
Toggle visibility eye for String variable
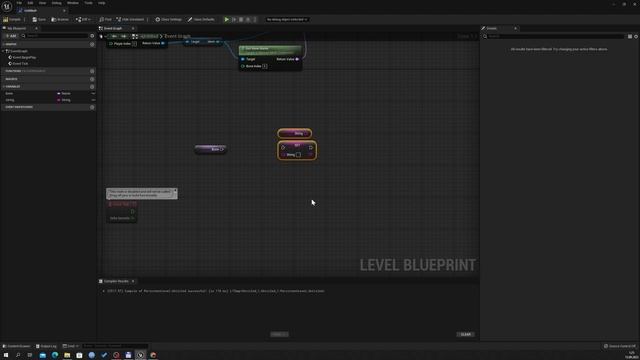point(93,100)
